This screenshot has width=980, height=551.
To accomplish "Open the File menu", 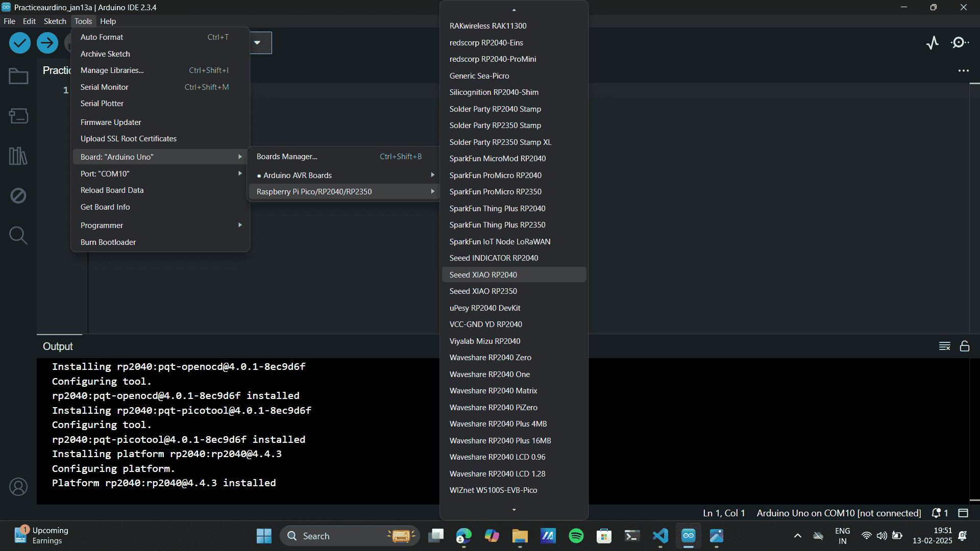I will click(x=10, y=21).
